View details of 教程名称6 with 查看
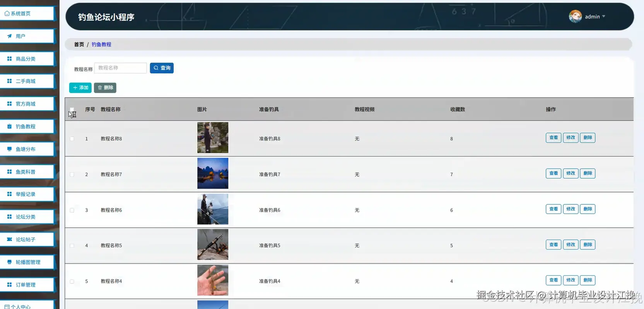Viewport: 644px width, 309px height. [x=553, y=209]
